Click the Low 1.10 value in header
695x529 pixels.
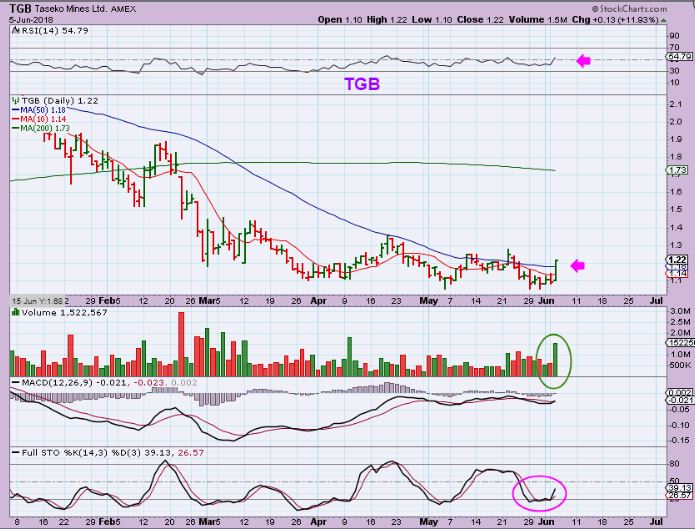[x=431, y=20]
